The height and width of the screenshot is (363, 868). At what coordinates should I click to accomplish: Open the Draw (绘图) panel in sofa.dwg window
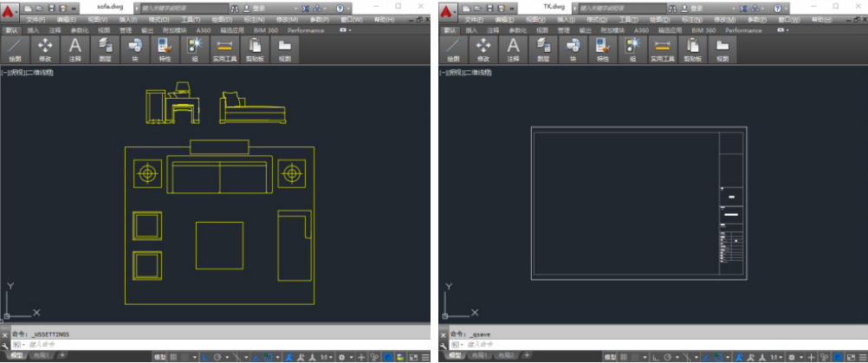(x=15, y=49)
